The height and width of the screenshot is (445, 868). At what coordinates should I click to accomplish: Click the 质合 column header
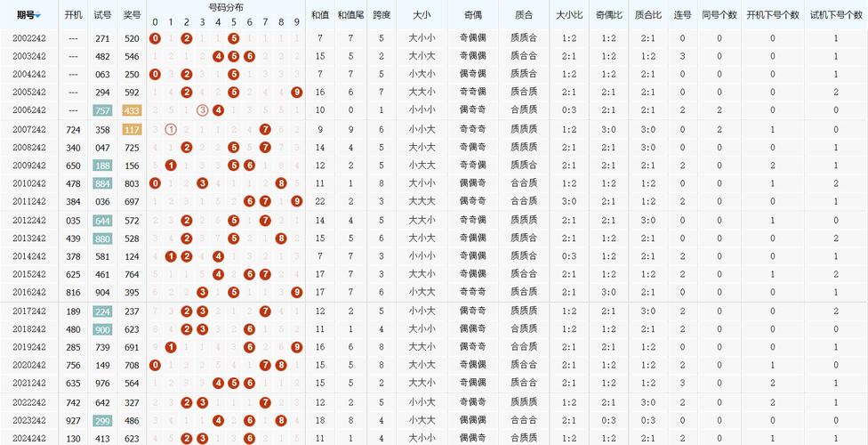[x=524, y=15]
